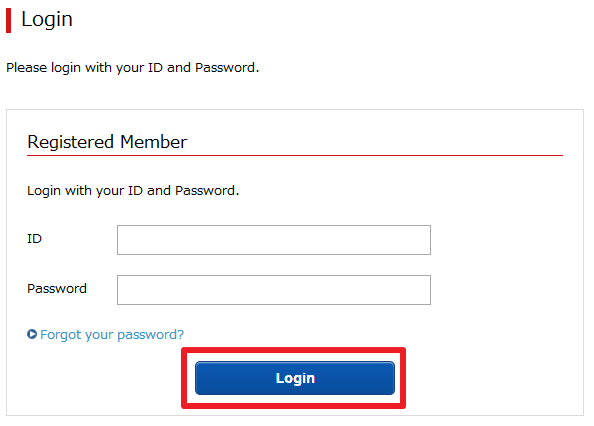Open the 'Forgot your password?' link
594x426 pixels.
coord(112,335)
